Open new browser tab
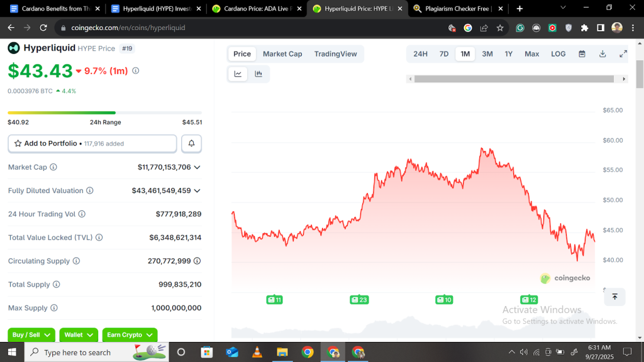644x362 pixels. coord(519,9)
